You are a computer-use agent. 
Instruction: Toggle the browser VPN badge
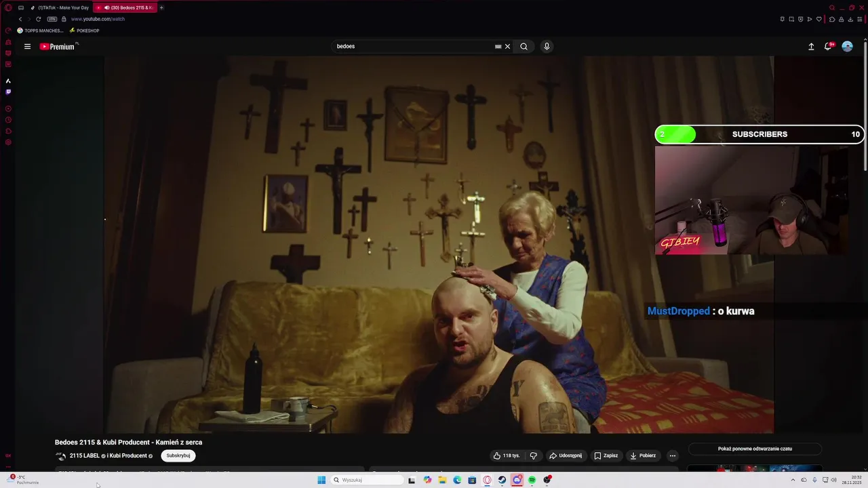click(52, 19)
